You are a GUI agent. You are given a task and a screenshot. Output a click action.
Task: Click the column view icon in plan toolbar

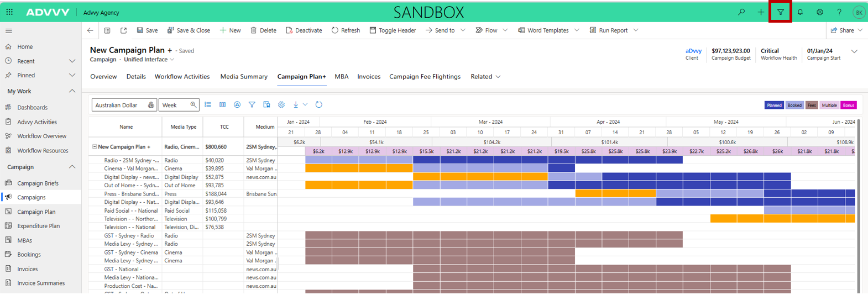(x=222, y=104)
